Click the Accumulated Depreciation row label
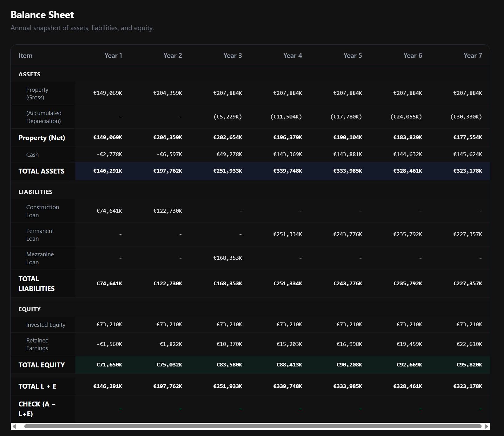The image size is (504, 436). click(44, 117)
